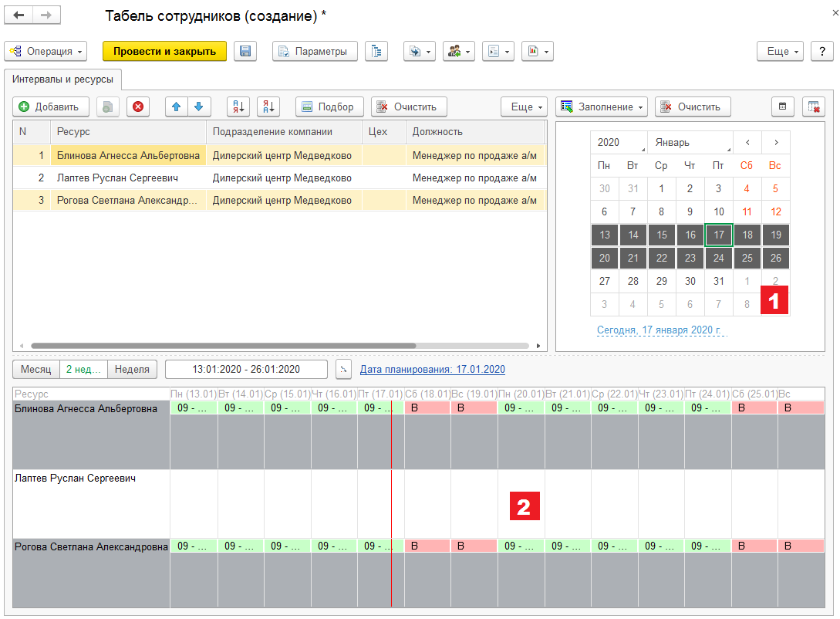Click the document structure icon after Параметры
This screenshot has height=619, width=840.
click(376, 52)
